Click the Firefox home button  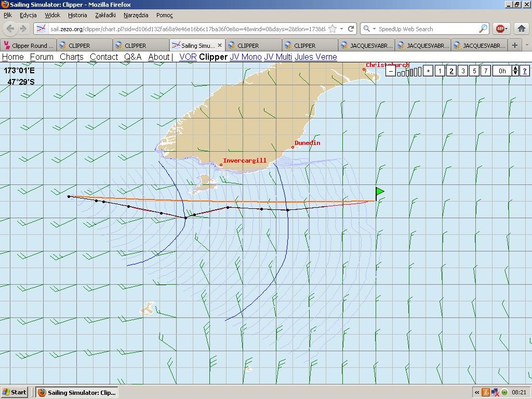521,29
